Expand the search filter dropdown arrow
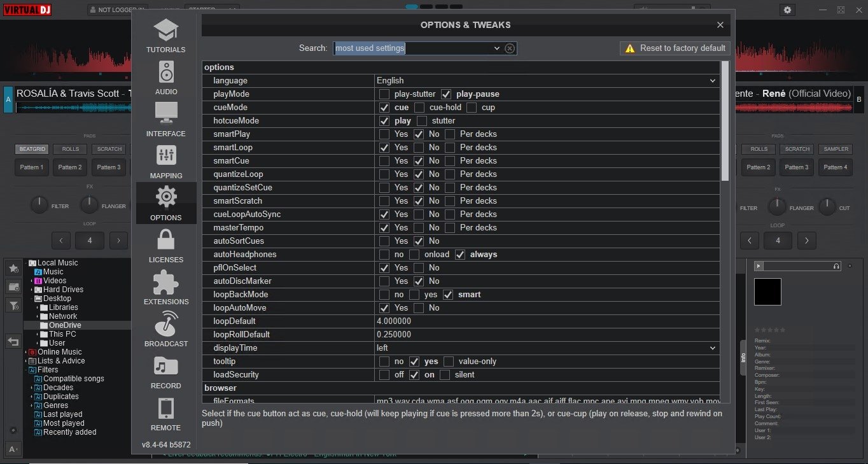The width and height of the screenshot is (868, 464). pos(497,48)
